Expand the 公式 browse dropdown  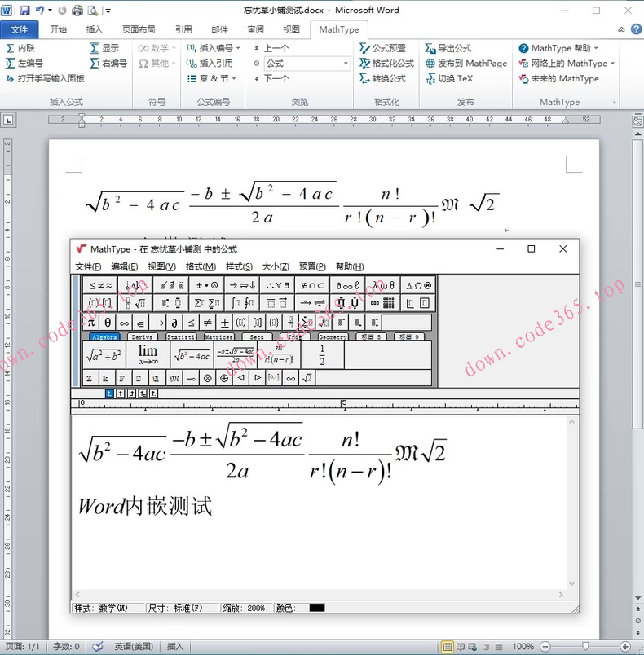click(346, 64)
